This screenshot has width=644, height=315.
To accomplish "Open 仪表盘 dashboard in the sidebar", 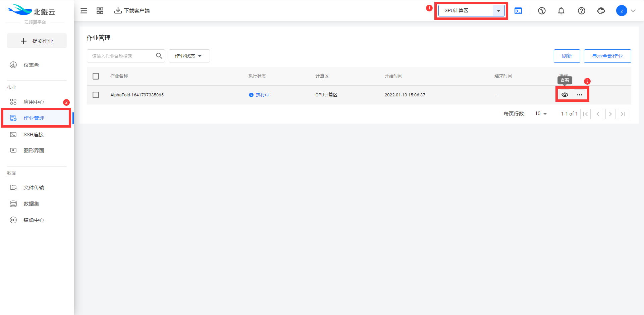I will tap(37, 65).
